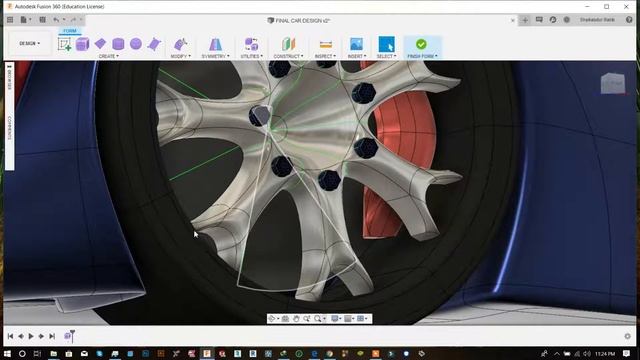Image resolution: width=640 pixels, height=360 pixels.
Task: Select the Create Sketch tool
Action: tap(64, 44)
